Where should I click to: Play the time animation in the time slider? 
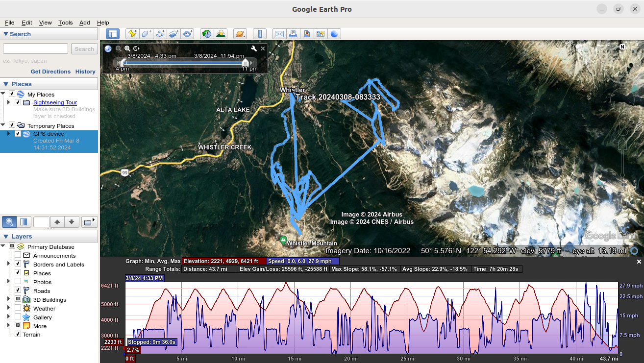click(x=136, y=48)
